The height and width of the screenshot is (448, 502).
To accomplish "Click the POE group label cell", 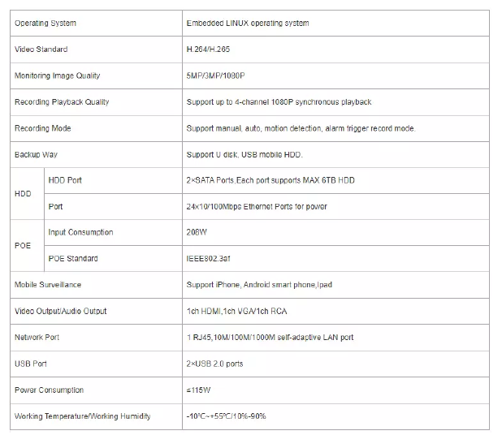I will pyautogui.click(x=23, y=245).
